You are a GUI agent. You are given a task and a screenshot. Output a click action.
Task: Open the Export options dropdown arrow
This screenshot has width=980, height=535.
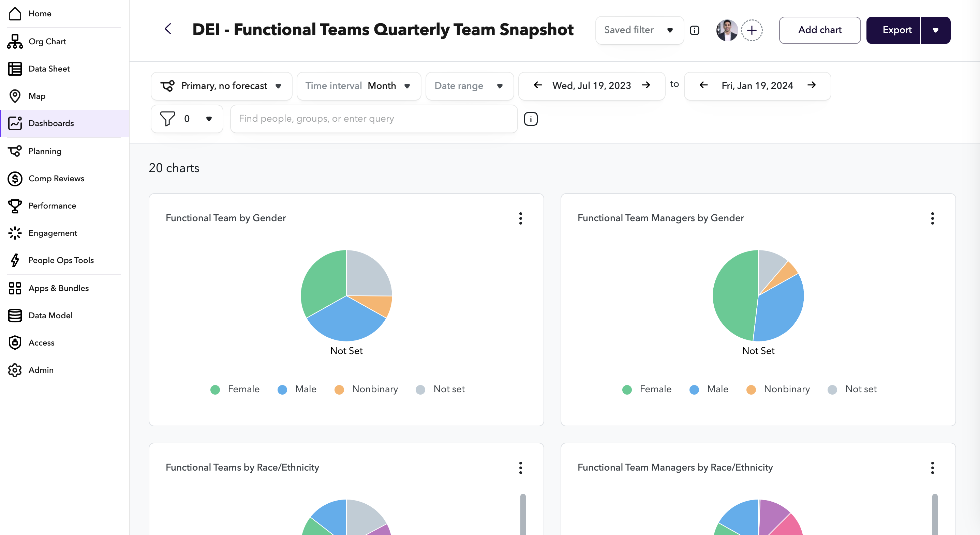tap(935, 30)
